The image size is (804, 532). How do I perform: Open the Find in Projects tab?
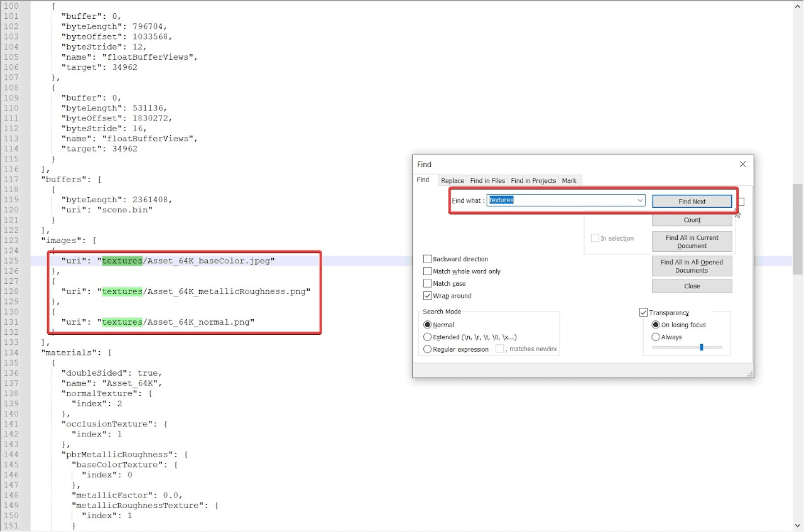(533, 180)
